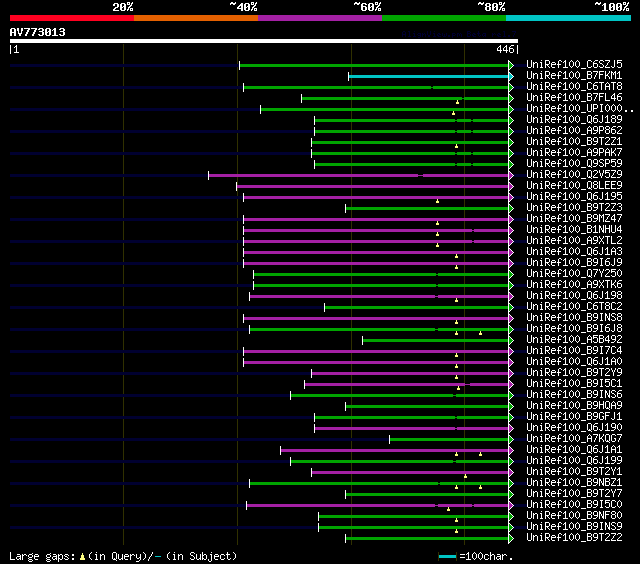
Task: Select the UniRef100_Q7Y250 label
Action: [x=574, y=274]
